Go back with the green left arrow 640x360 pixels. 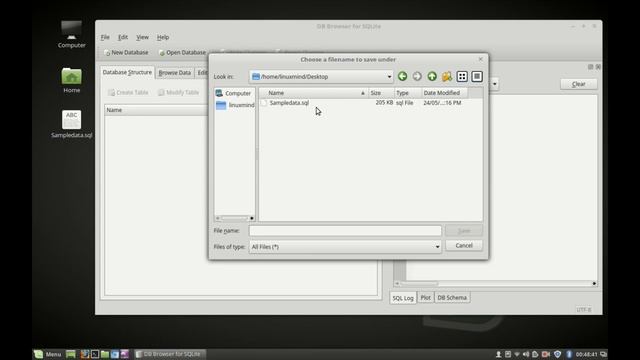coord(402,76)
